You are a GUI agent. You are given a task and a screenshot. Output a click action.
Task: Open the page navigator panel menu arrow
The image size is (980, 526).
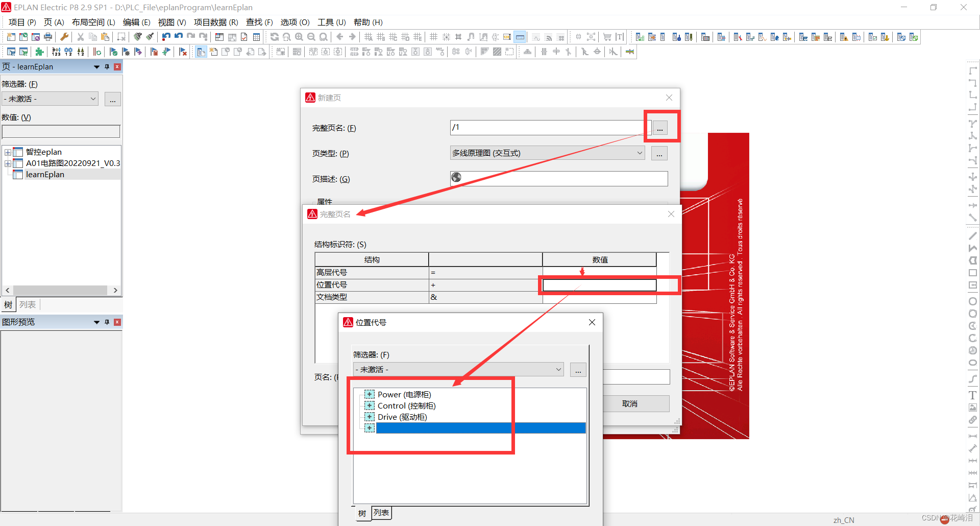(x=96, y=67)
